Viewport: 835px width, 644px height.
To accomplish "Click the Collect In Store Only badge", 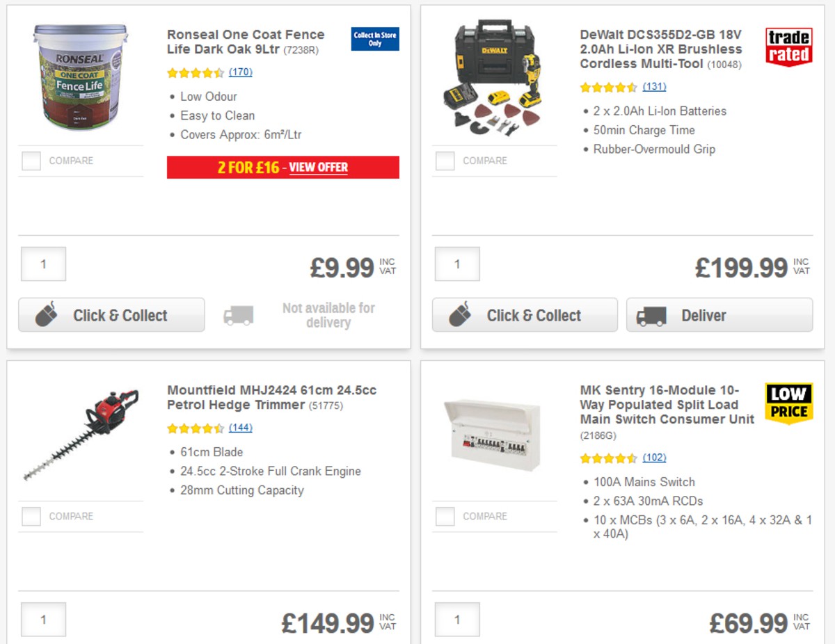I will [x=374, y=40].
